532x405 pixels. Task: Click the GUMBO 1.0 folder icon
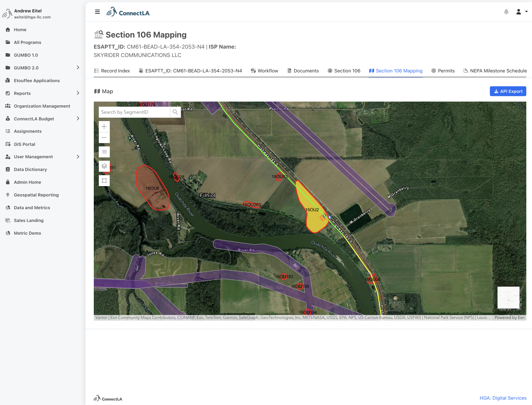point(8,55)
